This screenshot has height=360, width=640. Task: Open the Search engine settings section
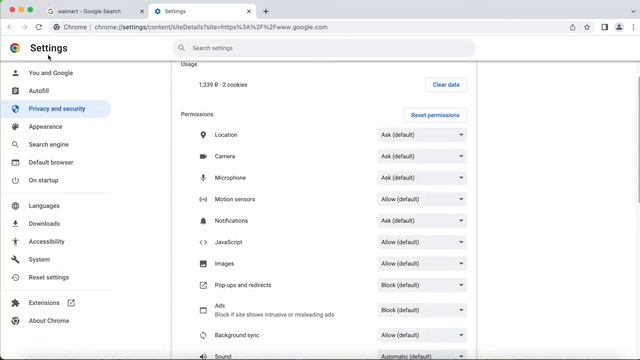(x=49, y=145)
